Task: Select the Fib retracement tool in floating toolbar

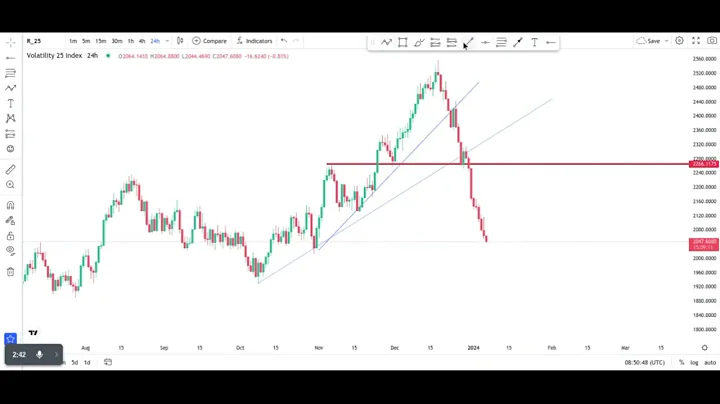Action: tap(501, 43)
